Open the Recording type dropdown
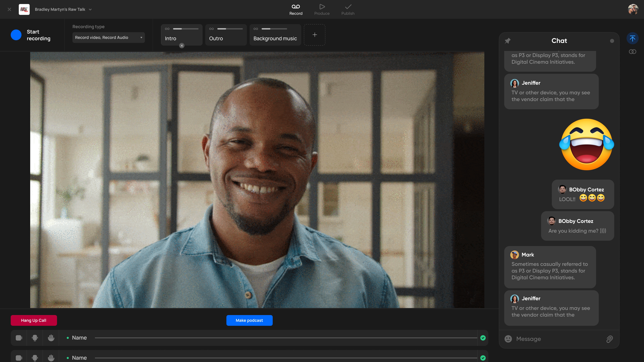Image resolution: width=644 pixels, height=362 pixels. [x=109, y=38]
